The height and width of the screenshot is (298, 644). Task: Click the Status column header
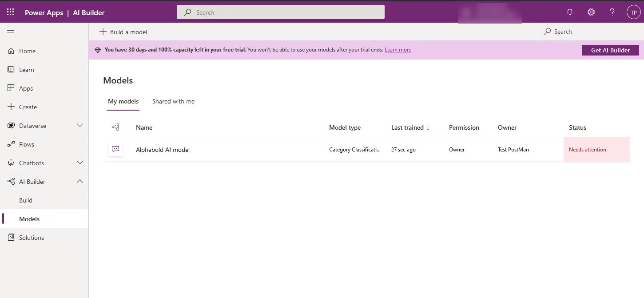pos(577,127)
